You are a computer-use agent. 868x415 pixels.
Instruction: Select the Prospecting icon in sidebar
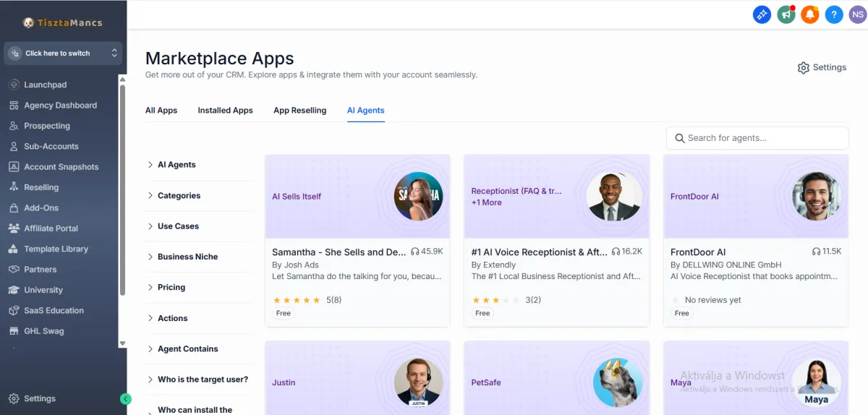pyautogui.click(x=14, y=126)
